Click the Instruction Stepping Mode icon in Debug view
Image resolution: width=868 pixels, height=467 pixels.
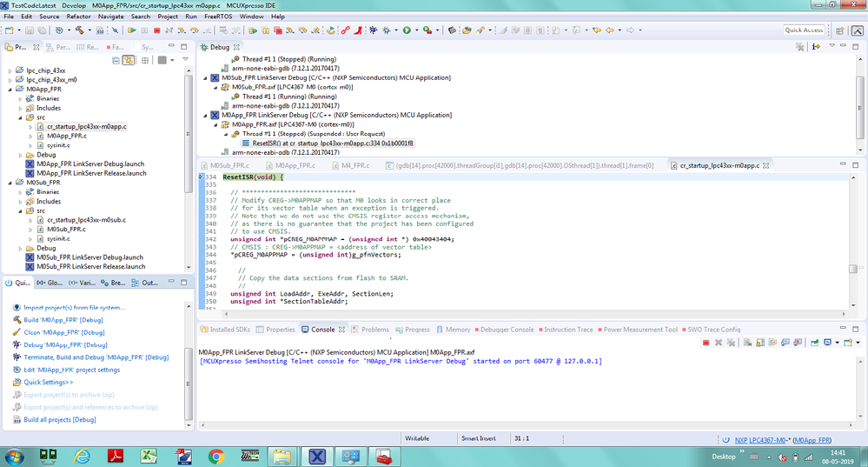tap(816, 47)
